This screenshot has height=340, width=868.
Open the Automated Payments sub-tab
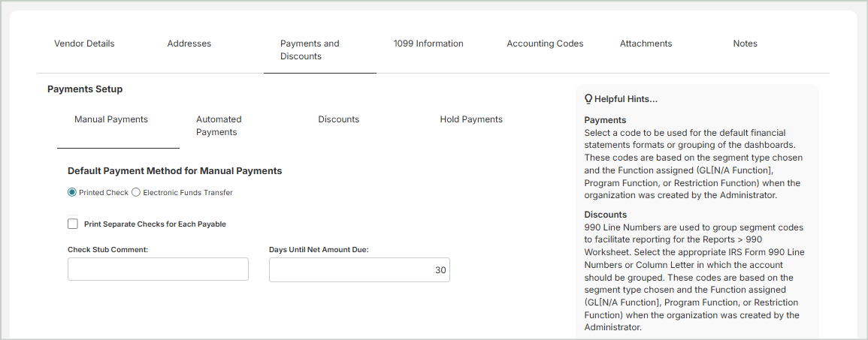(219, 125)
